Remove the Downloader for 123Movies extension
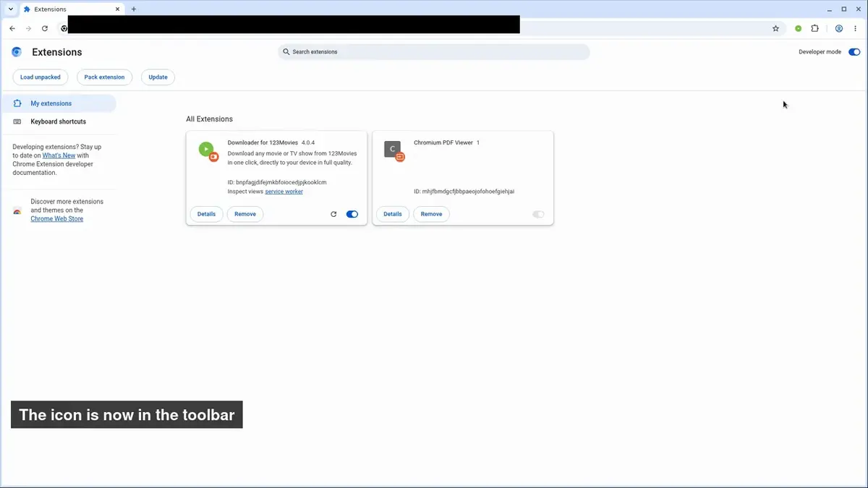This screenshot has width=868, height=488. coord(245,214)
